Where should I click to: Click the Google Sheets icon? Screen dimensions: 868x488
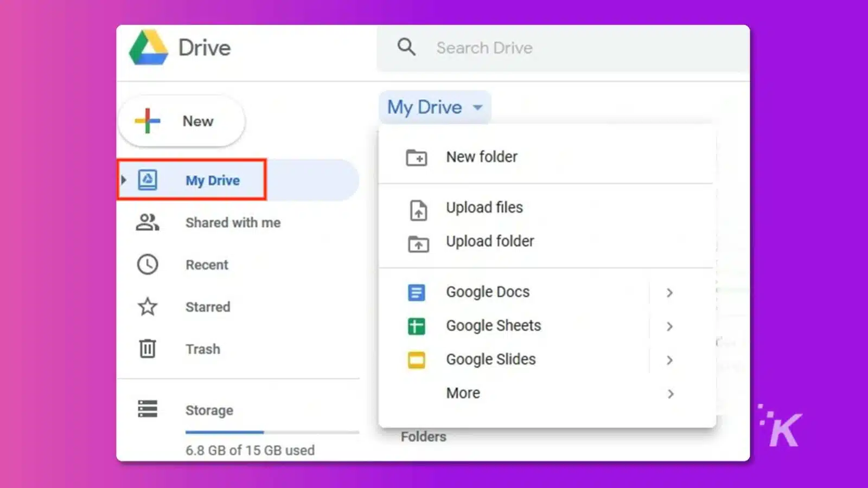coord(416,326)
